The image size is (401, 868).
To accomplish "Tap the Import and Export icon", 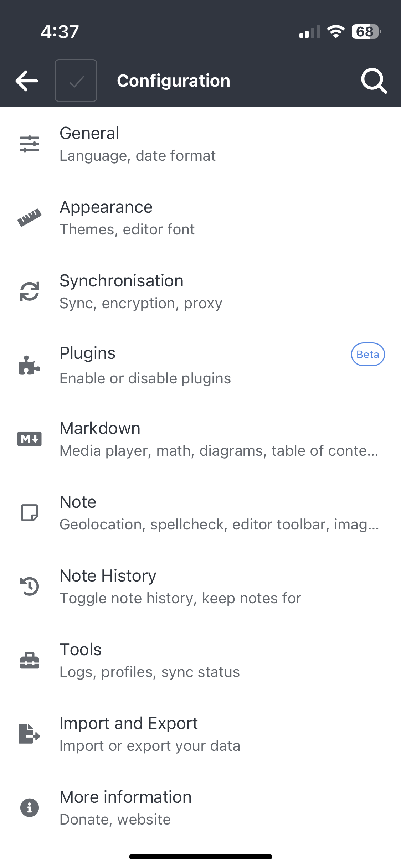I will pyautogui.click(x=30, y=734).
